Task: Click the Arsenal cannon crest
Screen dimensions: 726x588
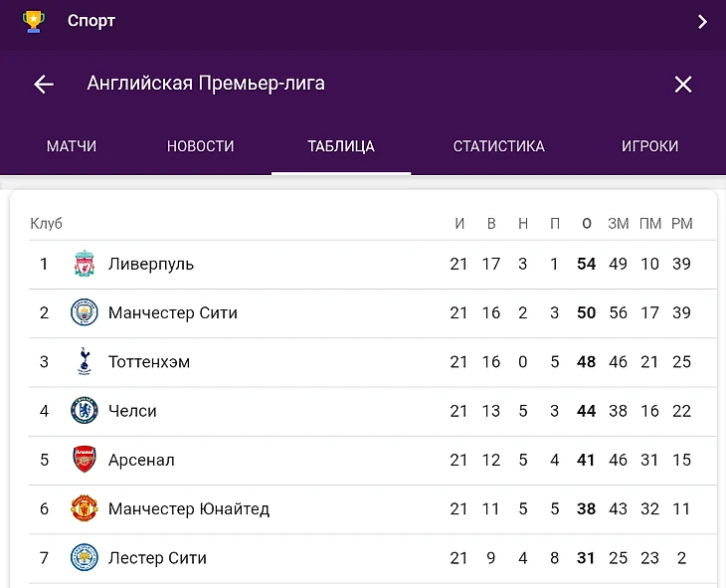Action: tap(85, 460)
